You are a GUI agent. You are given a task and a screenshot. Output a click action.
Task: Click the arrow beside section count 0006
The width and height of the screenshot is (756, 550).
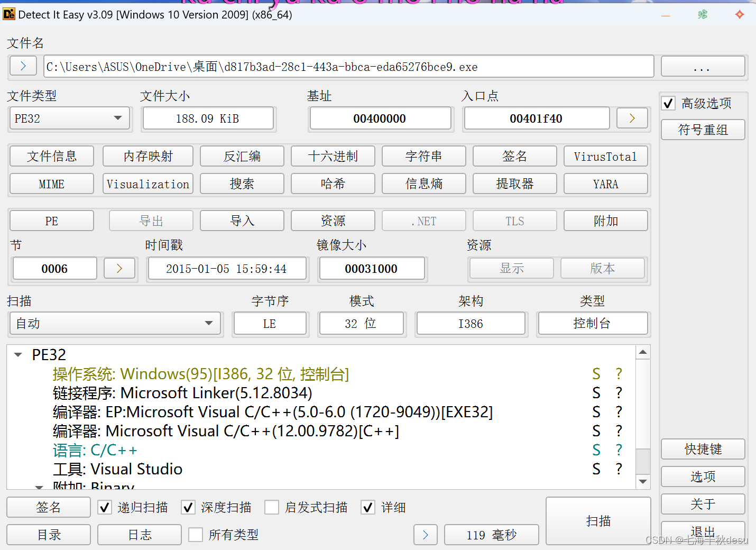(119, 268)
